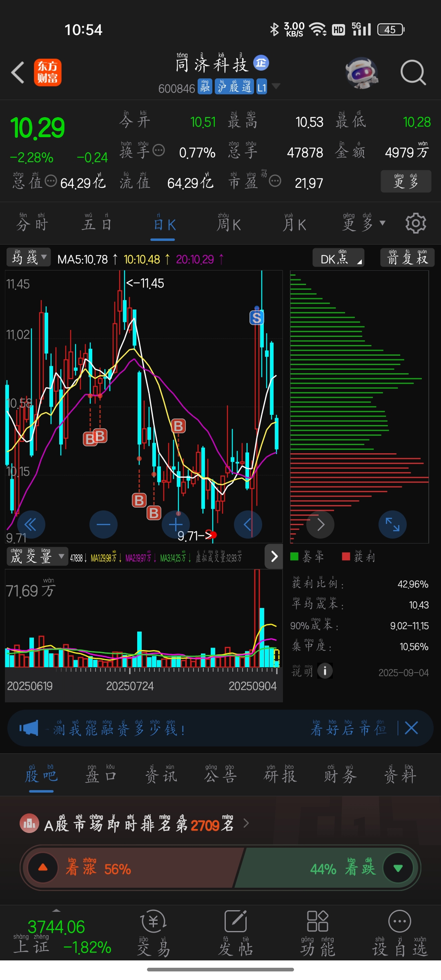The image size is (441, 980).
Task: Tap the megaphone announcement icon
Action: pos(29,728)
